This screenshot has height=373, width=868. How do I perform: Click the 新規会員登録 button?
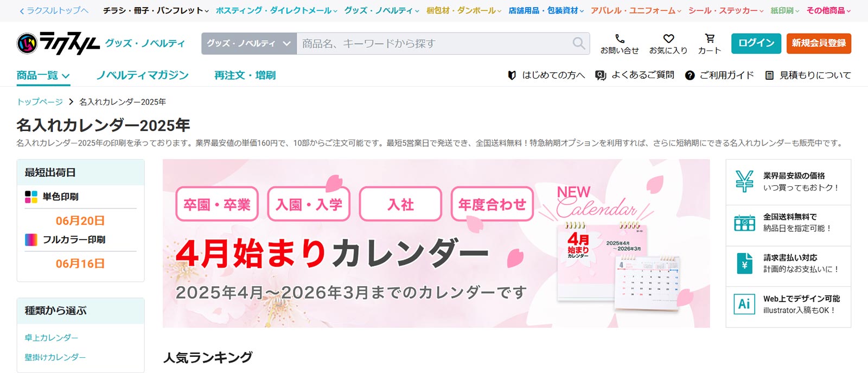(x=819, y=43)
